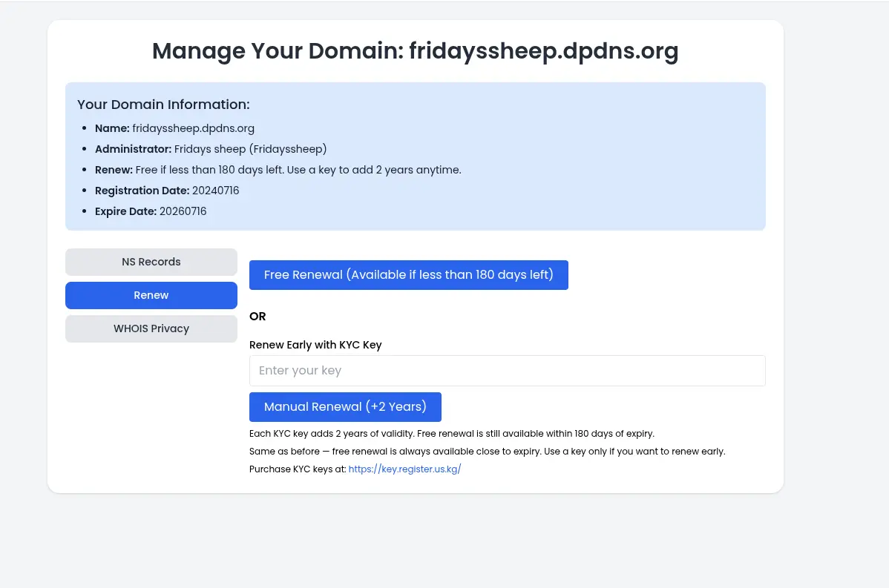Select the page heading for fridayssheep.dpdns.org
Viewport: 889px width, 588px height.
415,51
